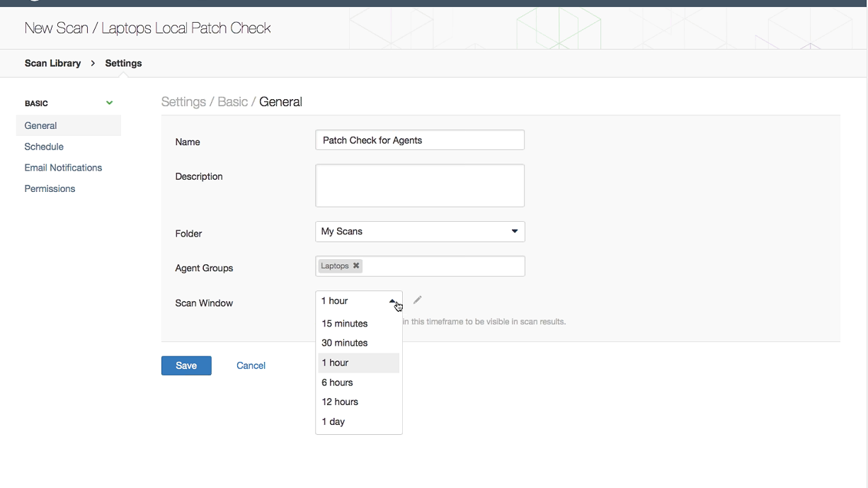
Task: Click the Name input field
Action: coord(420,140)
